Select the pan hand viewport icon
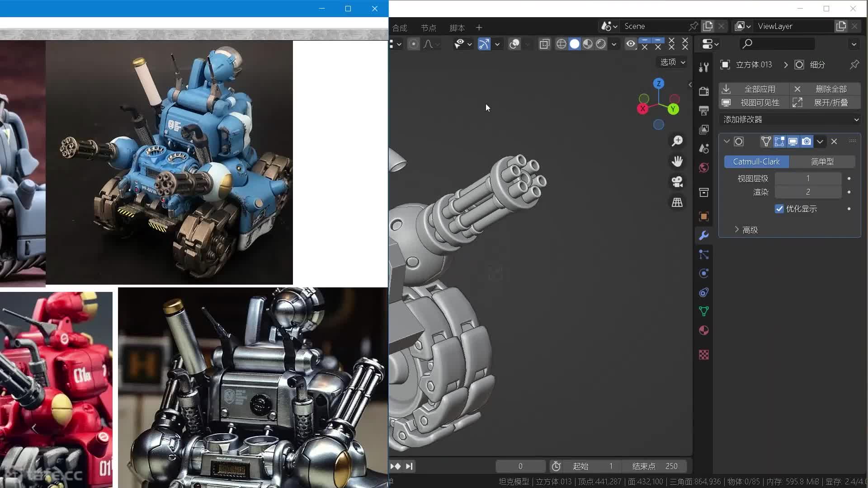Screen dimensions: 868x488 coord(677,161)
